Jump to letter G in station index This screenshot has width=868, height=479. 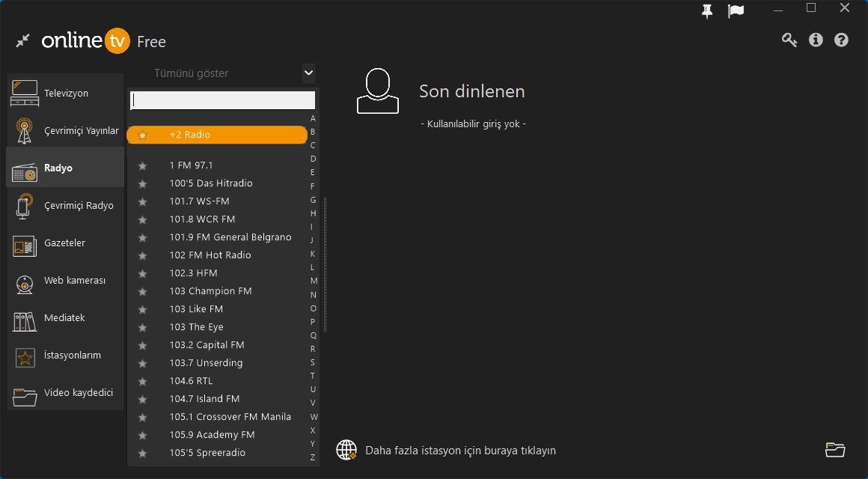313,199
